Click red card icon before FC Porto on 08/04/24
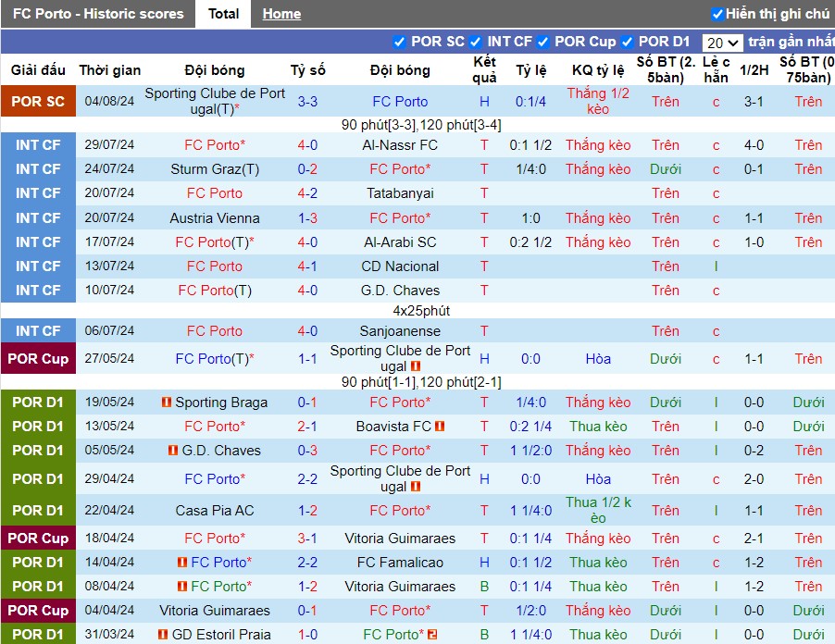 coord(182,586)
